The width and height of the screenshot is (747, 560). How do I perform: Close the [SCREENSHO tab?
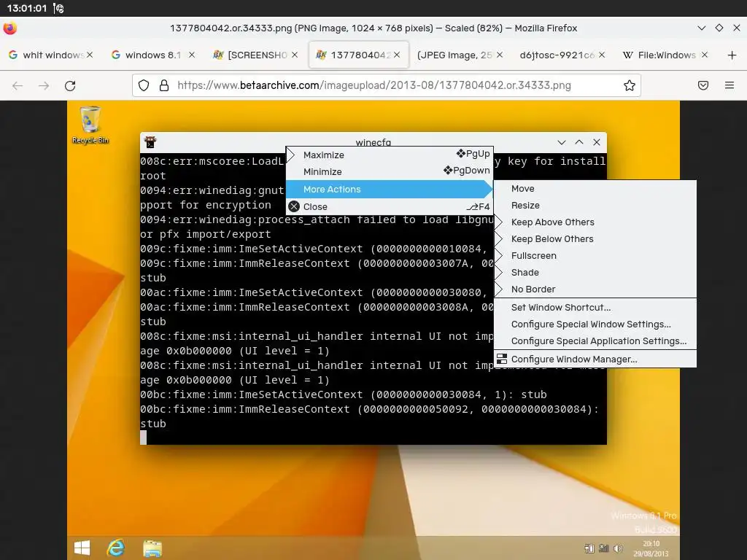click(x=295, y=55)
